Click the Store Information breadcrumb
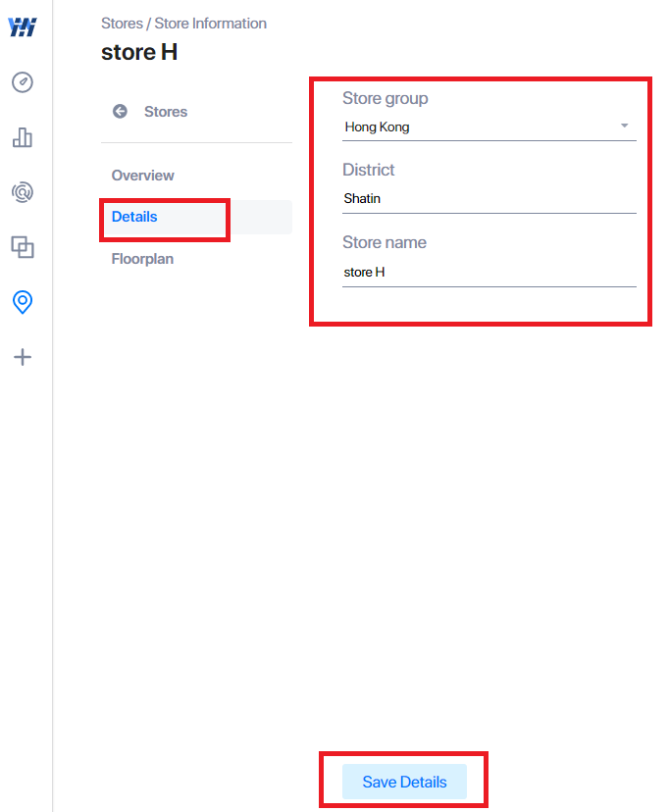 point(210,24)
